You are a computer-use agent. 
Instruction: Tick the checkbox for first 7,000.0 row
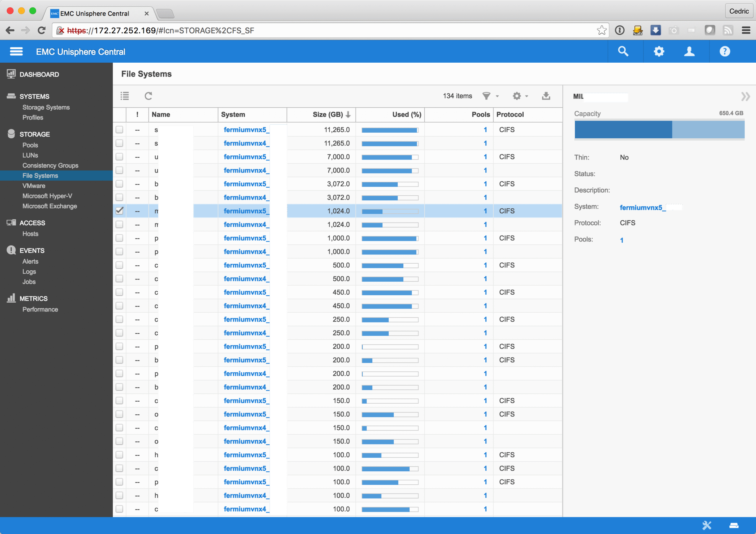pos(120,157)
